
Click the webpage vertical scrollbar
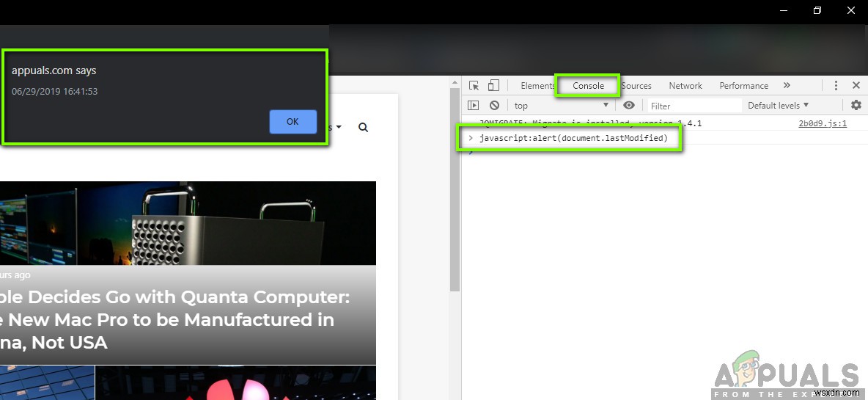pos(455,189)
